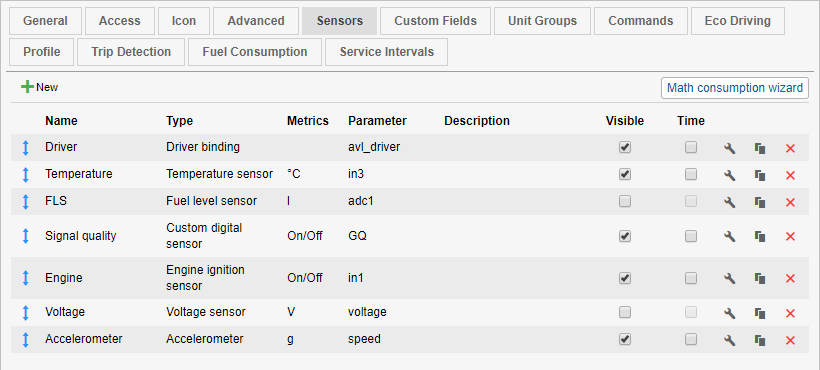Toggle Time checkbox for Temperature sensor

[x=691, y=174]
